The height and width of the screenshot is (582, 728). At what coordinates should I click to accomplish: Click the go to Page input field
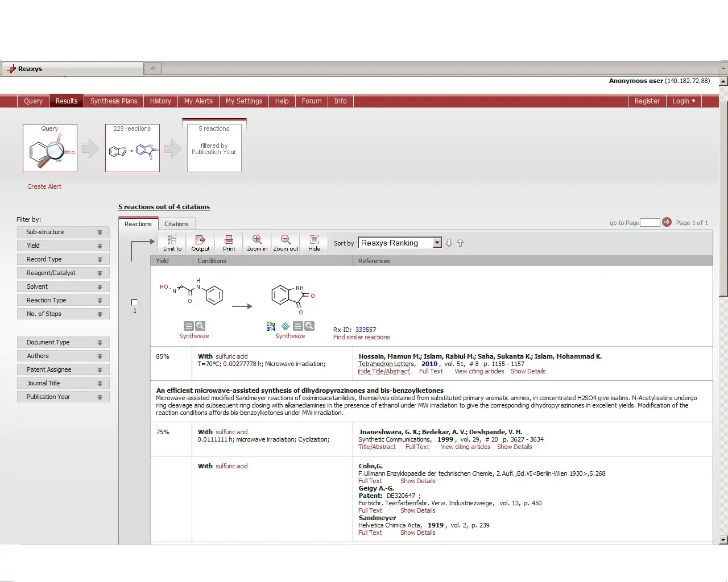pos(650,222)
